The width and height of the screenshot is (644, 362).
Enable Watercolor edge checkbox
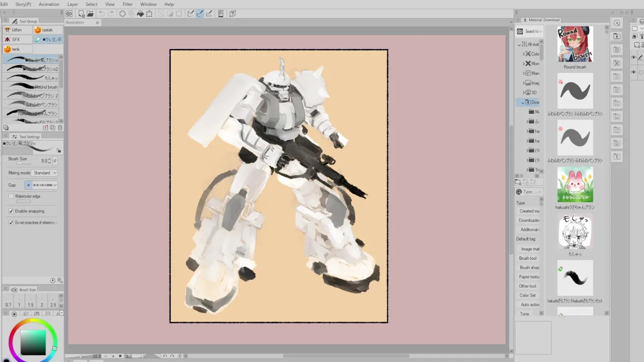point(11,196)
